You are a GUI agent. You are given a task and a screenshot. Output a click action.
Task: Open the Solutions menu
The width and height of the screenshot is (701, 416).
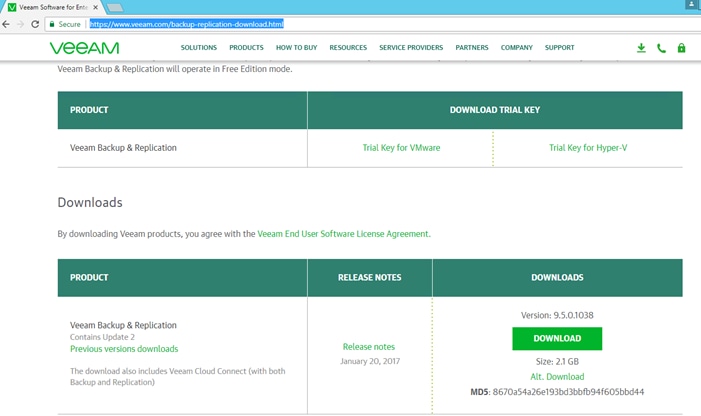click(198, 47)
